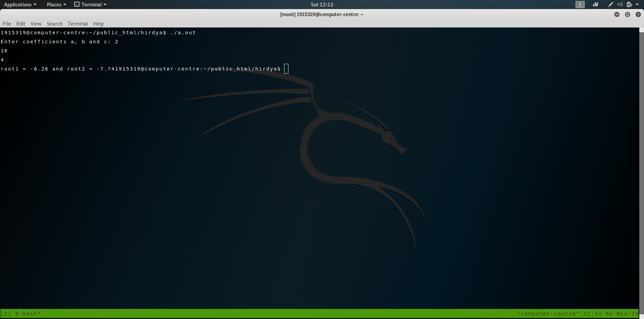Click the tmux date '02-Nov-19'

[x=622, y=314]
